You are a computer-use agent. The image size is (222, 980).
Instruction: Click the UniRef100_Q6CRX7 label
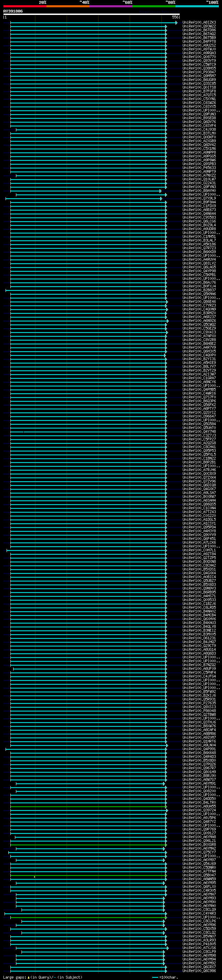[199, 967]
